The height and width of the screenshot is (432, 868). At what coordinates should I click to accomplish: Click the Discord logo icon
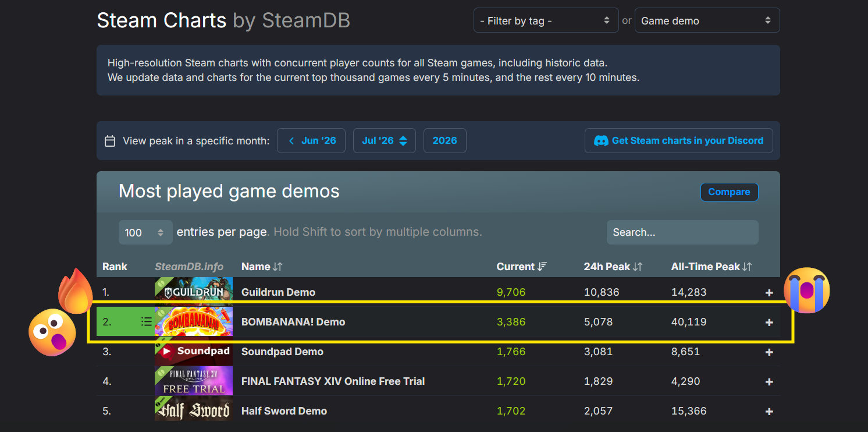[601, 140]
